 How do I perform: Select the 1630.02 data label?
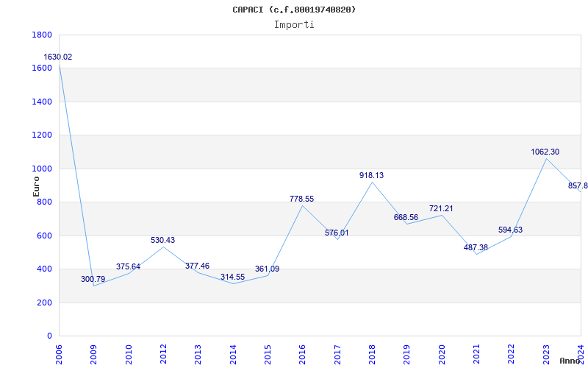58,57
